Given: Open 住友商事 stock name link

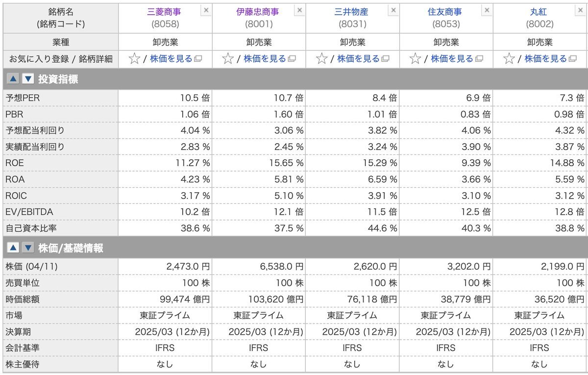Looking at the screenshot, I should (444, 12).
